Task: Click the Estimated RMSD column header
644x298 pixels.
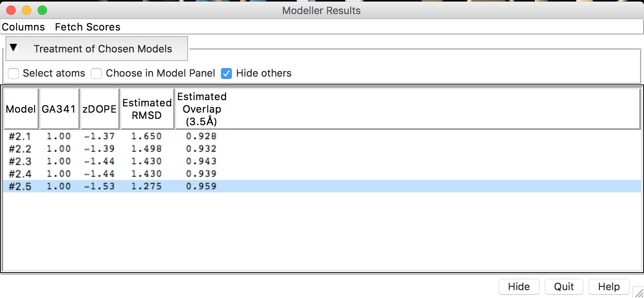Action: 147,109
